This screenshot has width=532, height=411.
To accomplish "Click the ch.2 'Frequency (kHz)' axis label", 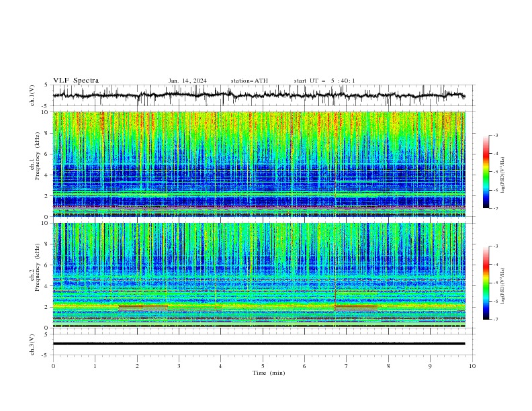I will coord(37,267).
